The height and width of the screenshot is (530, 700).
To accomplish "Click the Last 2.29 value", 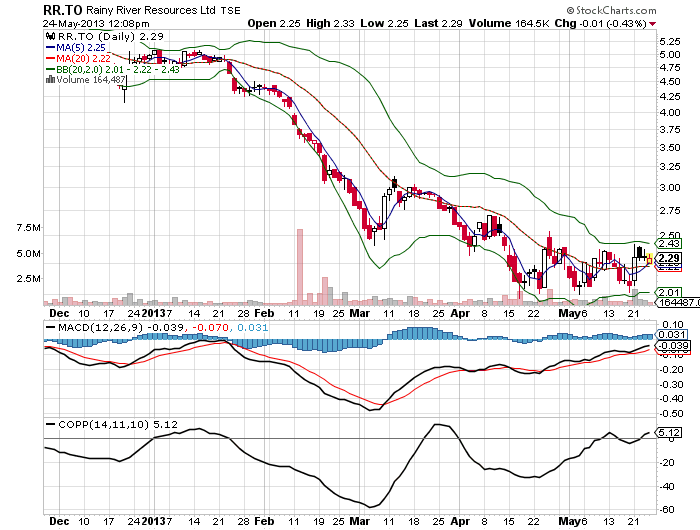I will click(x=438, y=23).
